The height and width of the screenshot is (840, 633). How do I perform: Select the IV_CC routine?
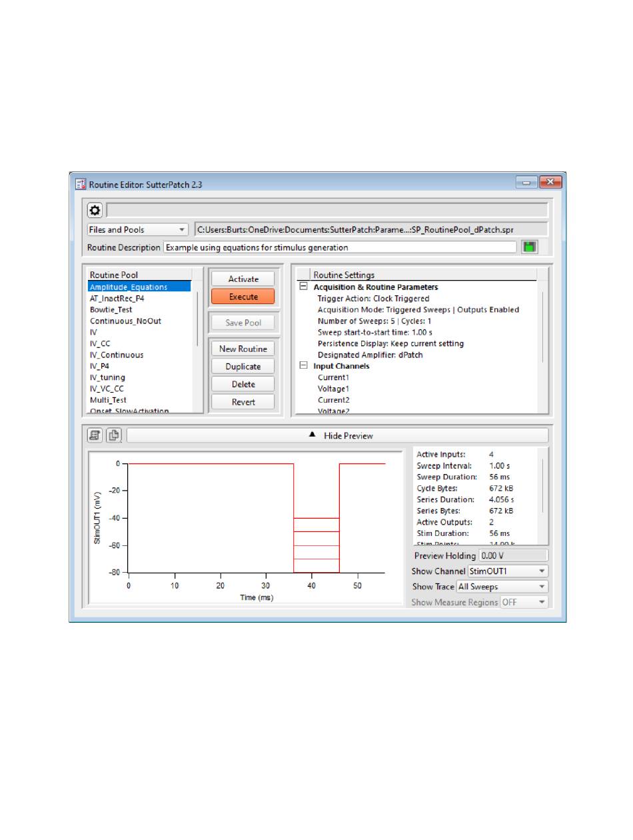[x=99, y=343]
